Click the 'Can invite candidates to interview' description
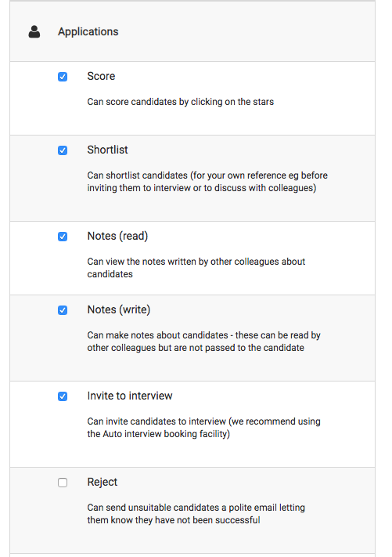Viewport: 392px width, 557px height. (x=204, y=428)
